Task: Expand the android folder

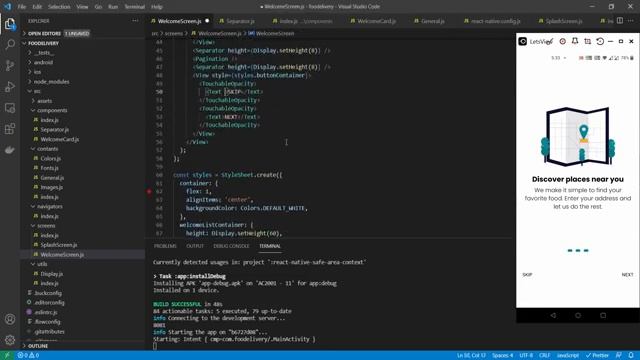Action: tap(43, 62)
